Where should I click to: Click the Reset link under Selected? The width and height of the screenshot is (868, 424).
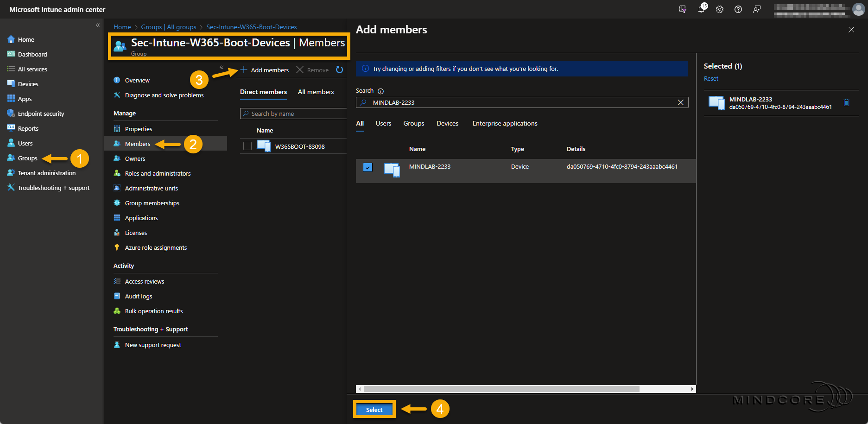coord(711,79)
